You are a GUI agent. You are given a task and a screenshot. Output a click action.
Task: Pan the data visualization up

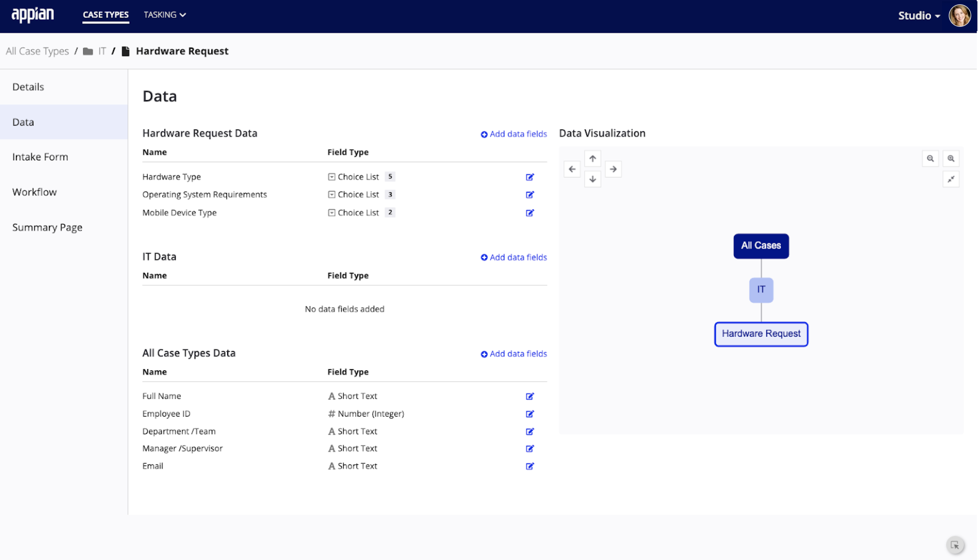point(593,159)
